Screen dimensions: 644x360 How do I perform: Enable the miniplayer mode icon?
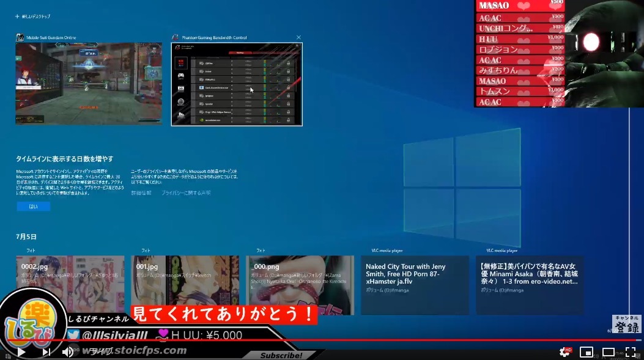[x=587, y=352]
